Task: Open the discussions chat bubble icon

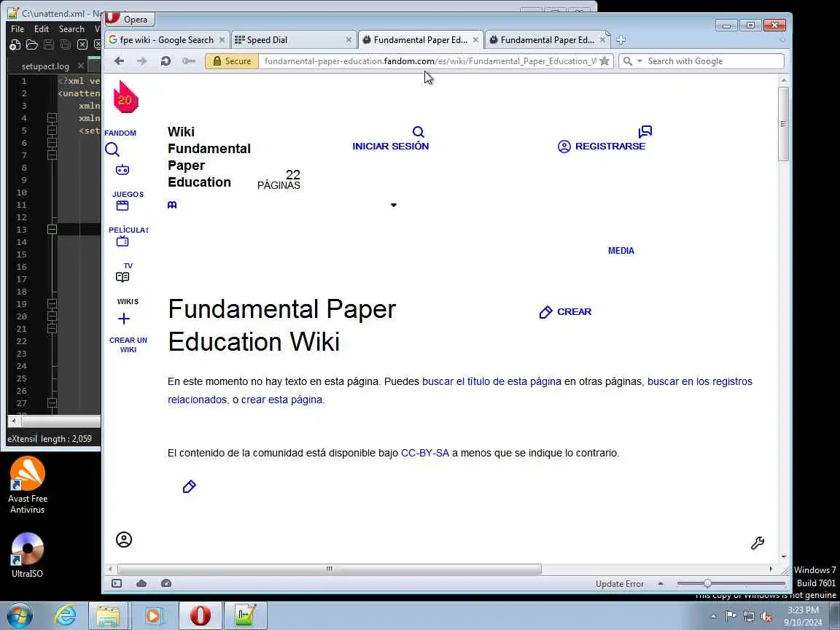Action: [645, 132]
